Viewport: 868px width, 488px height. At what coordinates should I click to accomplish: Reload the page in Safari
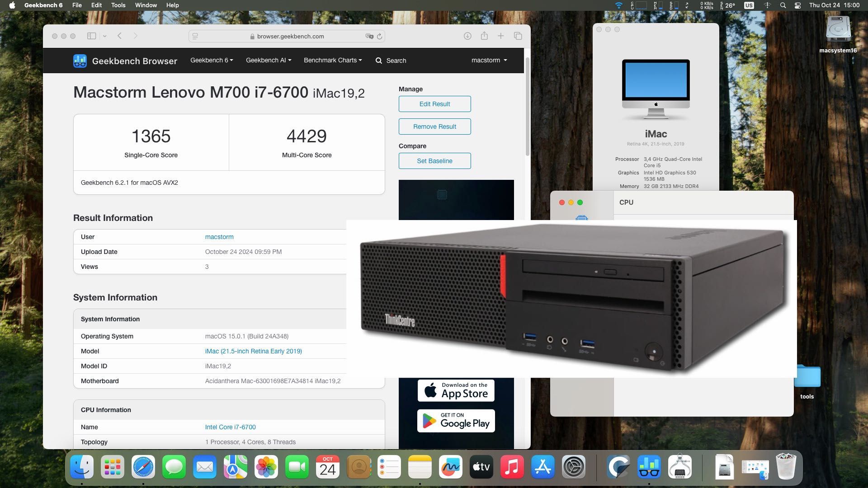click(379, 36)
